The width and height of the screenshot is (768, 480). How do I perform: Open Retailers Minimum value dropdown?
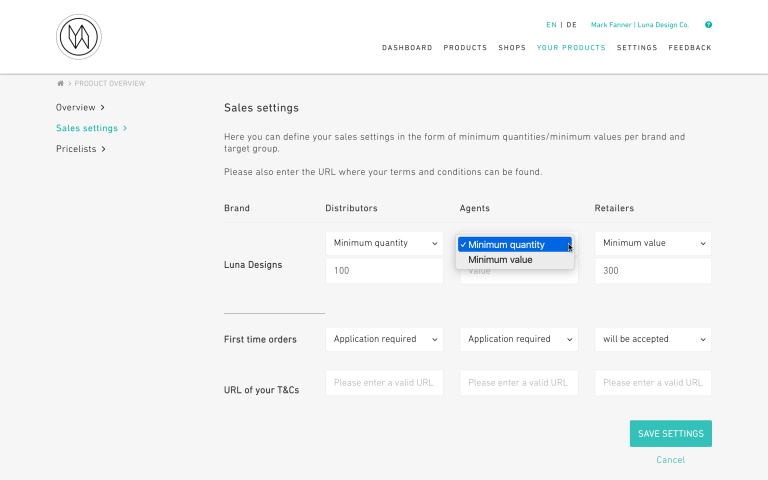[653, 243]
